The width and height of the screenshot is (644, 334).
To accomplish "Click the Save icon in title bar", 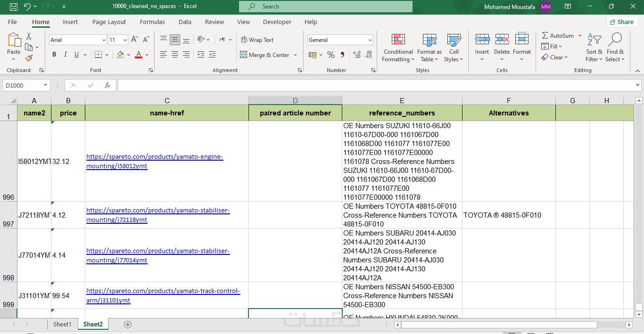I will point(14,7).
